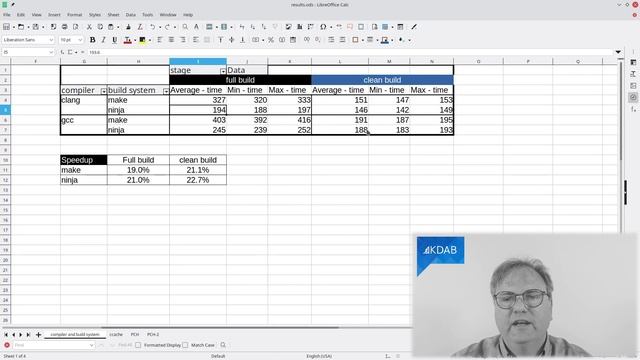The image size is (640, 360).
Task: Expand the formula bar arrow
Action: click(618, 52)
